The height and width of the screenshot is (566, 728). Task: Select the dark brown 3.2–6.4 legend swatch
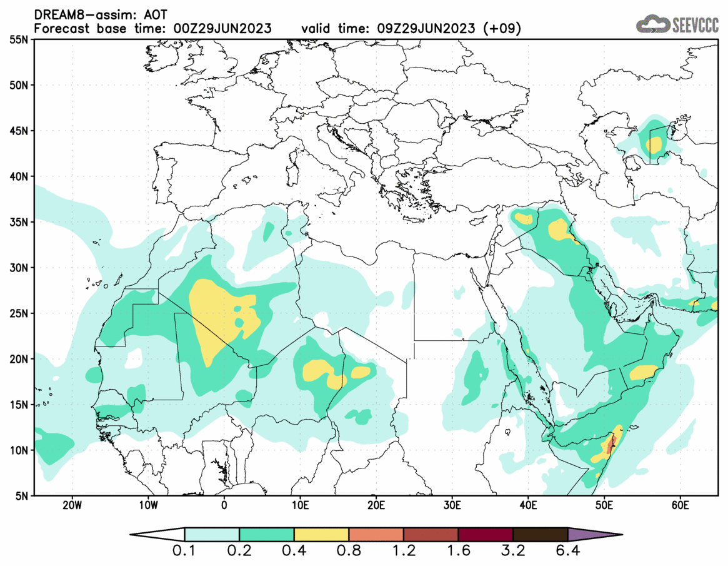[541, 534]
